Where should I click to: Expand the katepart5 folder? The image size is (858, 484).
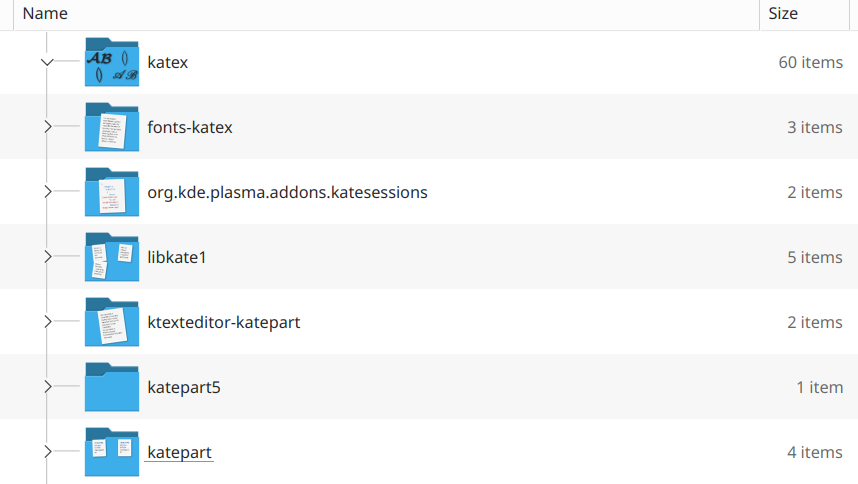(x=47, y=387)
